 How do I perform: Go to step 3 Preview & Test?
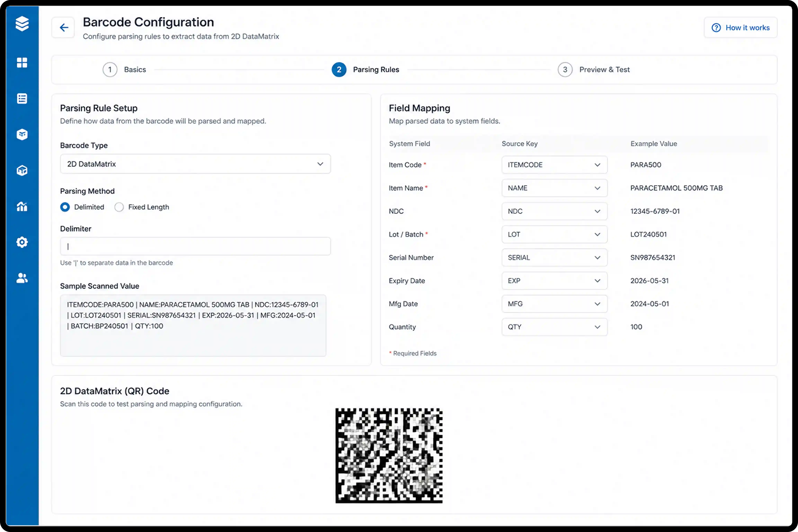pyautogui.click(x=594, y=70)
